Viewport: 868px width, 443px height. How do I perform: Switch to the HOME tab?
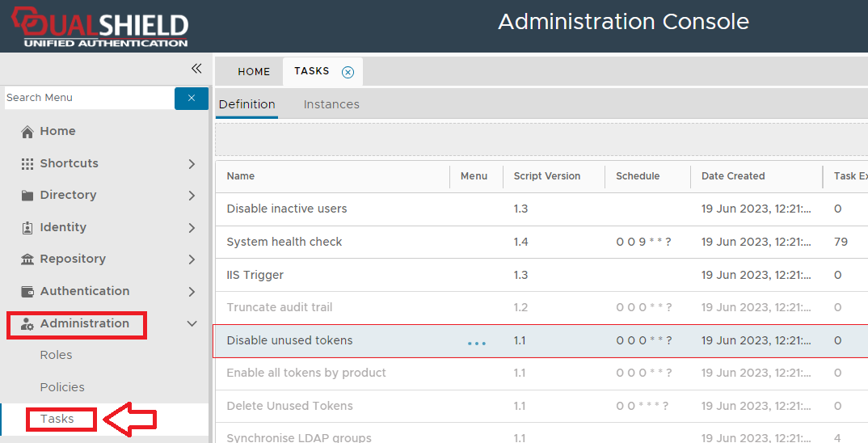[x=254, y=72]
